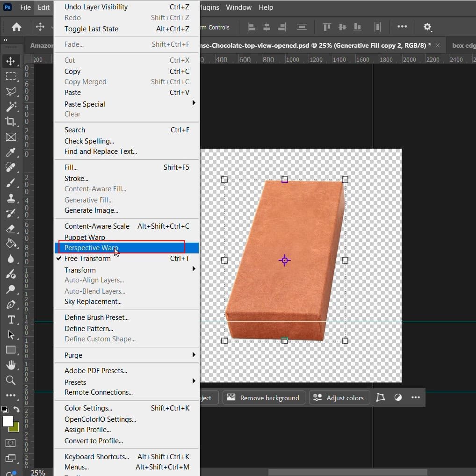Viewport: 476px width, 476px height.
Task: Click the mask circle icon in taskbar
Action: tap(398, 397)
